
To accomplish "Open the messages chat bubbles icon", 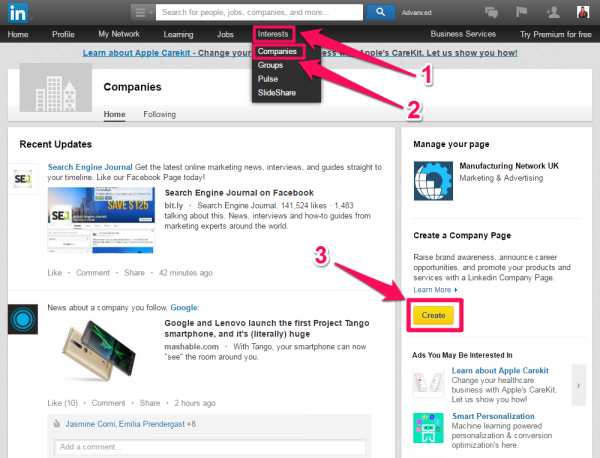I will (491, 12).
